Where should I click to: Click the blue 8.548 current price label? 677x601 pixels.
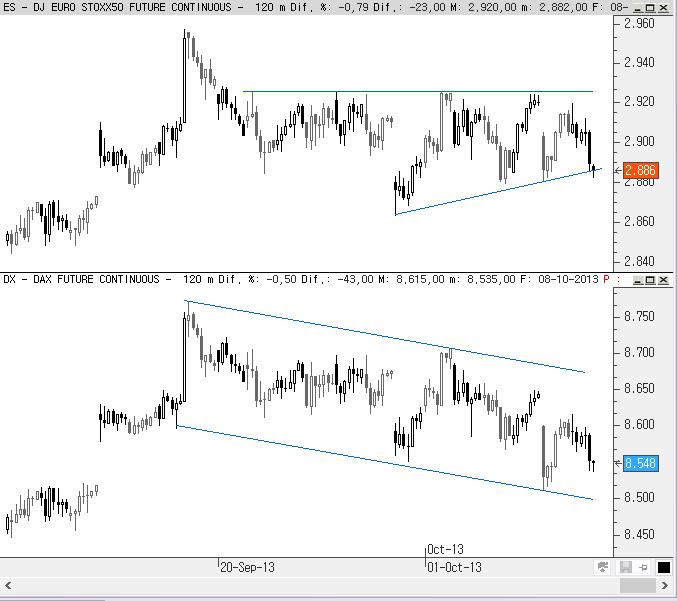(641, 463)
